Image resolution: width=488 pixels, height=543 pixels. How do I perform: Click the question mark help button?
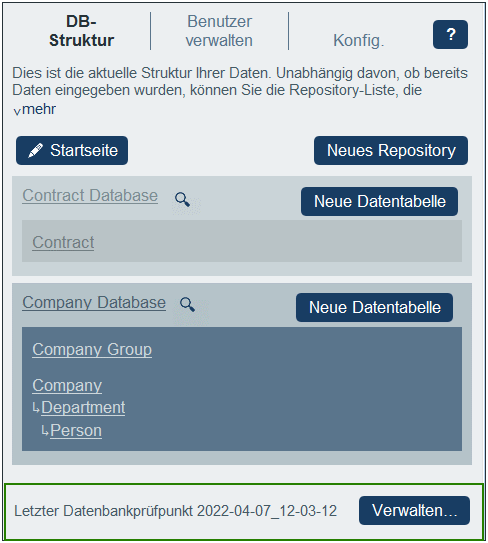click(450, 34)
